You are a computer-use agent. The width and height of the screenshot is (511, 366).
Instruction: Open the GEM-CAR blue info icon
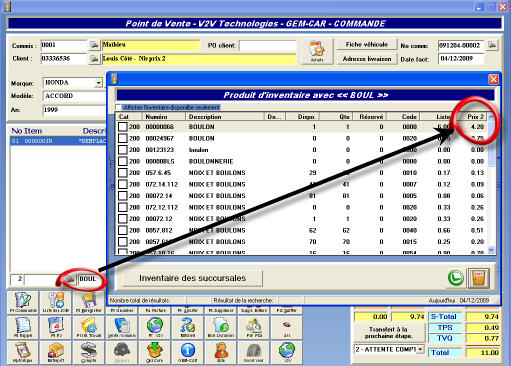point(188,352)
